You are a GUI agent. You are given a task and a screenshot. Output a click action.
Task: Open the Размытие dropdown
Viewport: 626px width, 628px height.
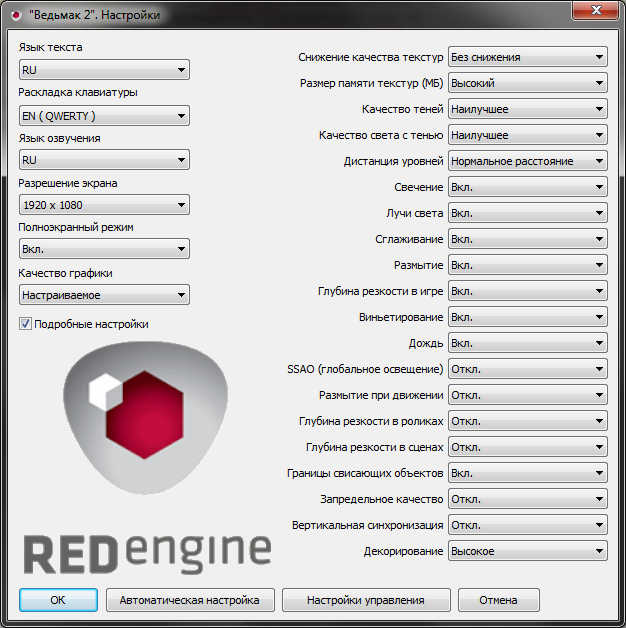click(527, 265)
